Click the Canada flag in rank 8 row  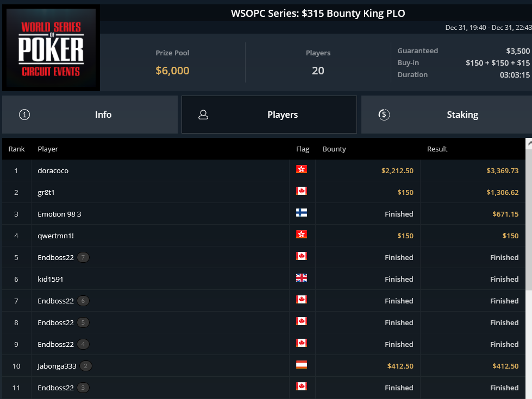(301, 321)
